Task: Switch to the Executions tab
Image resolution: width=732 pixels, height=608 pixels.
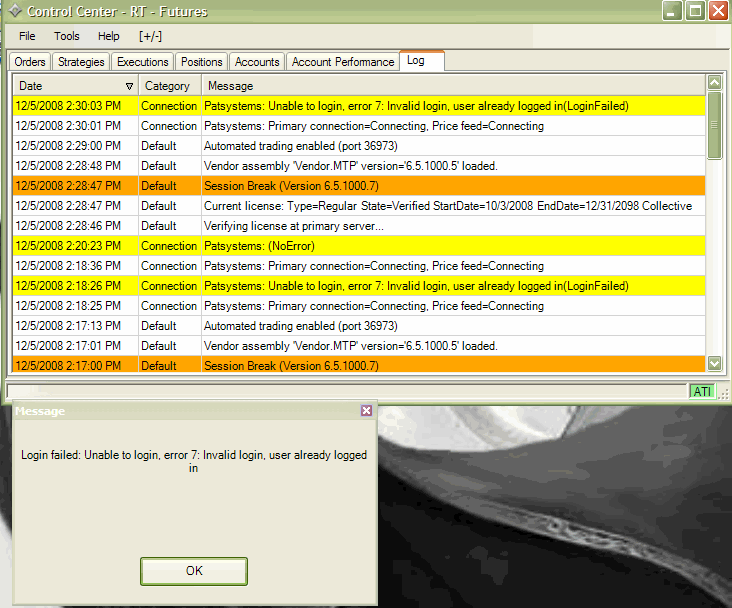Action: tap(142, 62)
